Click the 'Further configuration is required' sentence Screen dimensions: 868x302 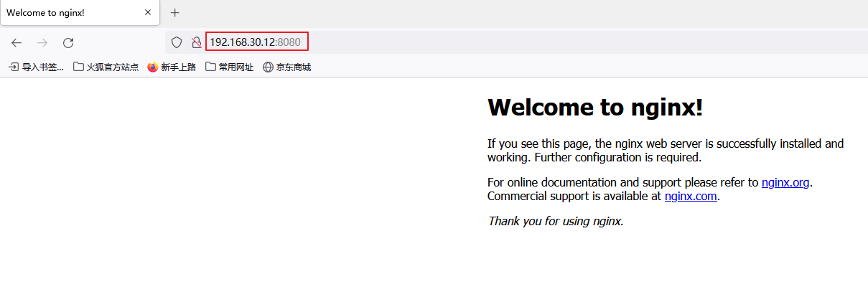point(617,157)
